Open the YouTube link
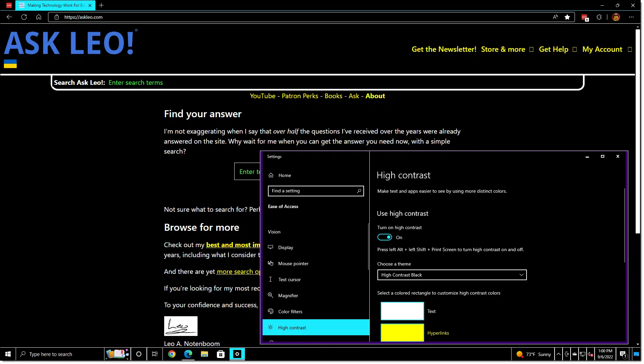The height and width of the screenshot is (364, 644). (x=263, y=96)
